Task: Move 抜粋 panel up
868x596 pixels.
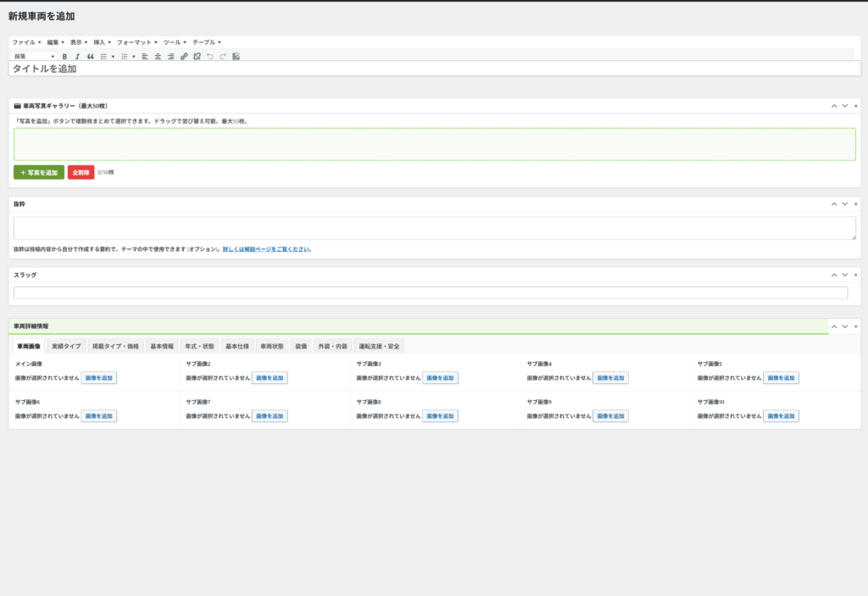Action: click(834, 203)
